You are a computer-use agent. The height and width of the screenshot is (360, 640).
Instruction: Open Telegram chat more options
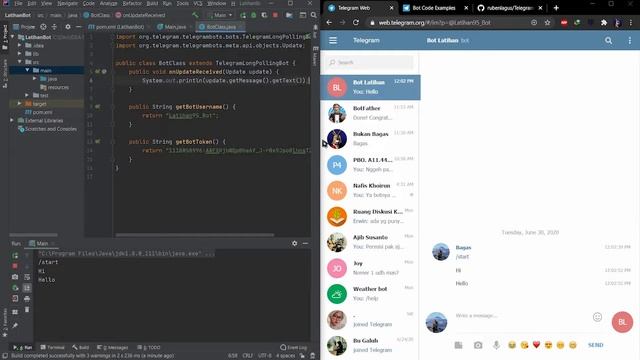tap(630, 40)
